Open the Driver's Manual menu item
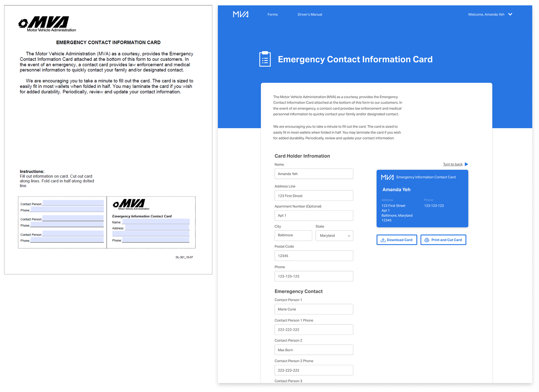 310,15
